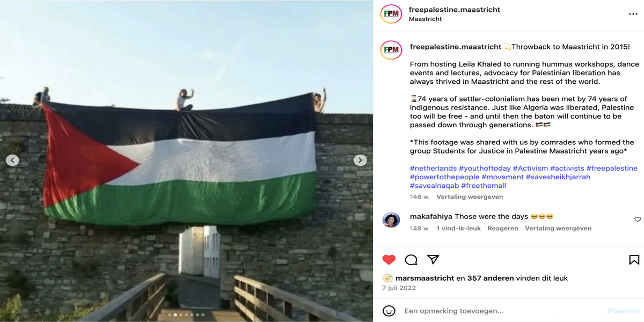Open FPM profile picture in header
The height and width of the screenshot is (322, 644).
point(391,14)
